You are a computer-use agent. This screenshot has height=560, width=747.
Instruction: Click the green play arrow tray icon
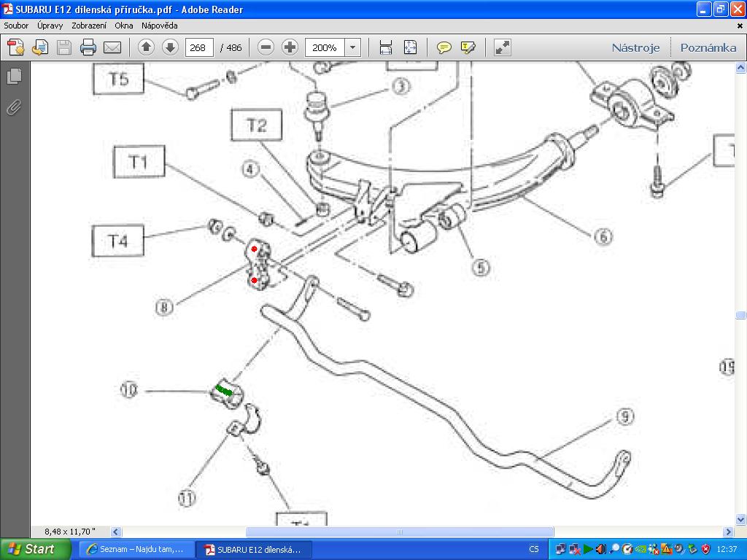coord(589,549)
